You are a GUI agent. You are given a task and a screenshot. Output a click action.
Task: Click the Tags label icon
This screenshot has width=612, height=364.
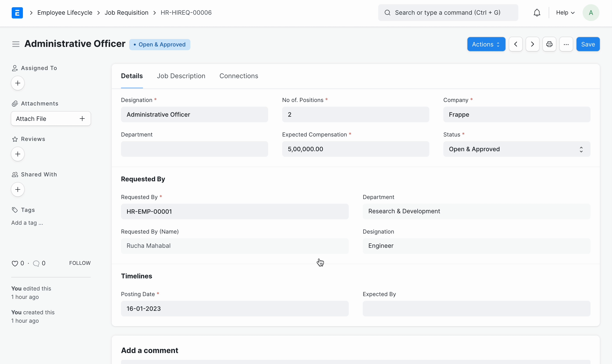coord(15,210)
